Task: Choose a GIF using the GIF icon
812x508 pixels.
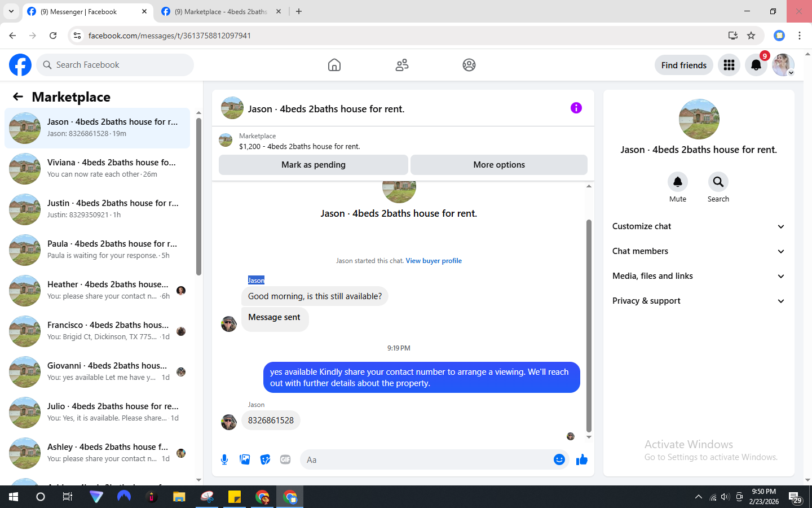Action: click(x=285, y=459)
